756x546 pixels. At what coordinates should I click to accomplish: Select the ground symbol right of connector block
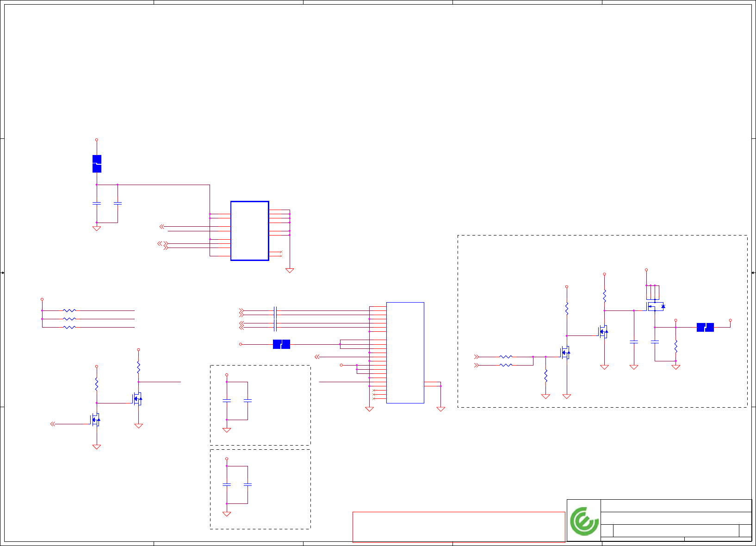coord(441,409)
